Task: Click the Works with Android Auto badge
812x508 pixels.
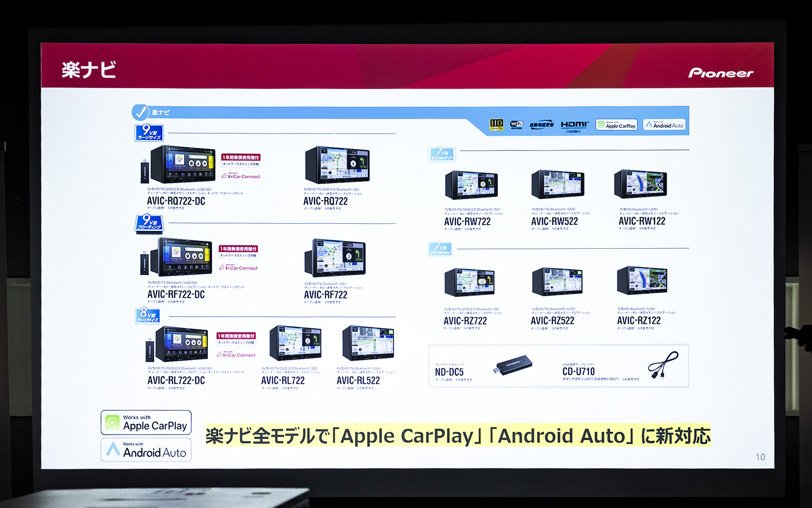Action: point(665,125)
